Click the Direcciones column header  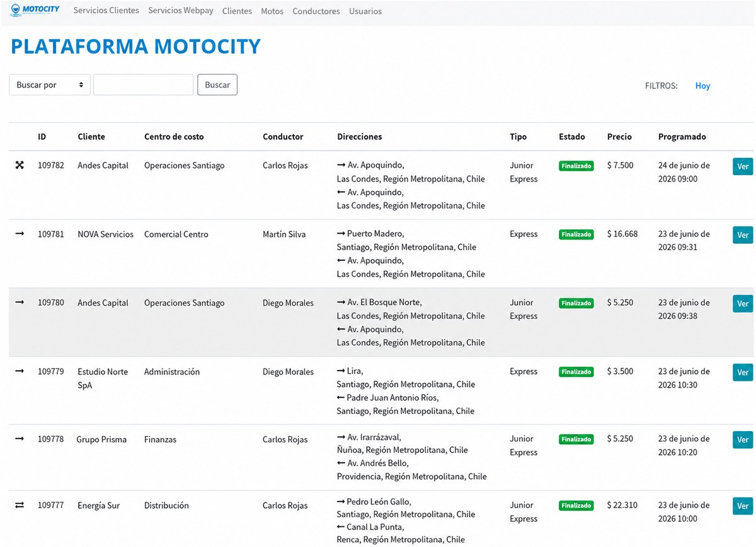359,136
